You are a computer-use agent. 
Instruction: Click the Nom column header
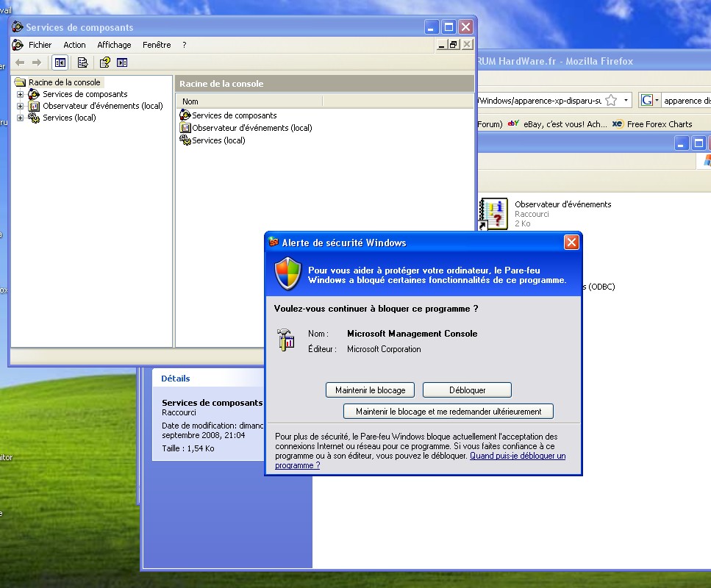[x=249, y=101]
